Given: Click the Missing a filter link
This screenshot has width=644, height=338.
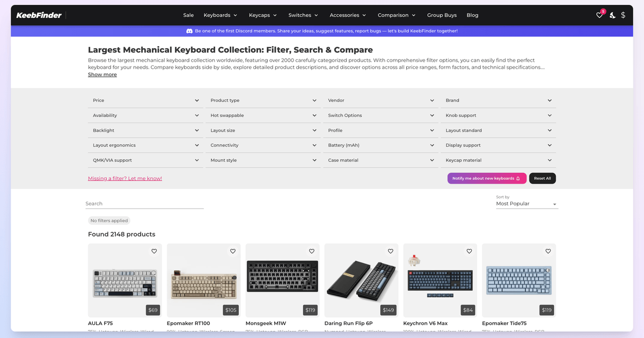Looking at the screenshot, I should coord(125,178).
